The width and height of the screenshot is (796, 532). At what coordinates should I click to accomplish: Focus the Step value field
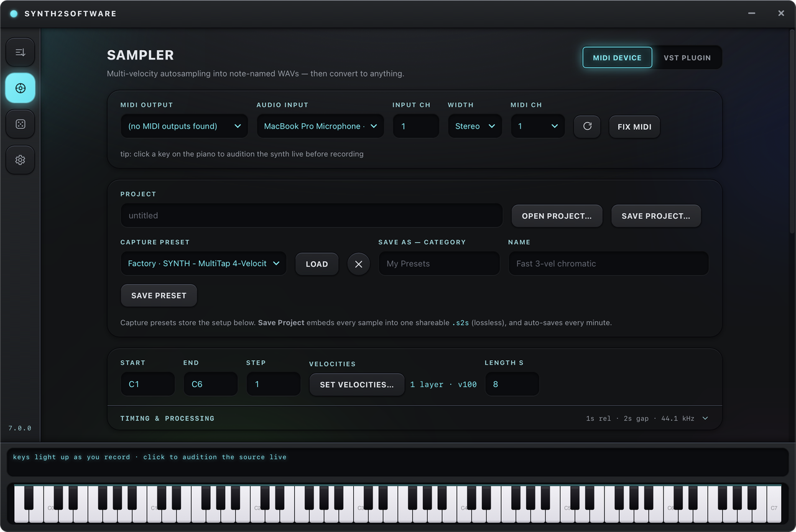274,384
